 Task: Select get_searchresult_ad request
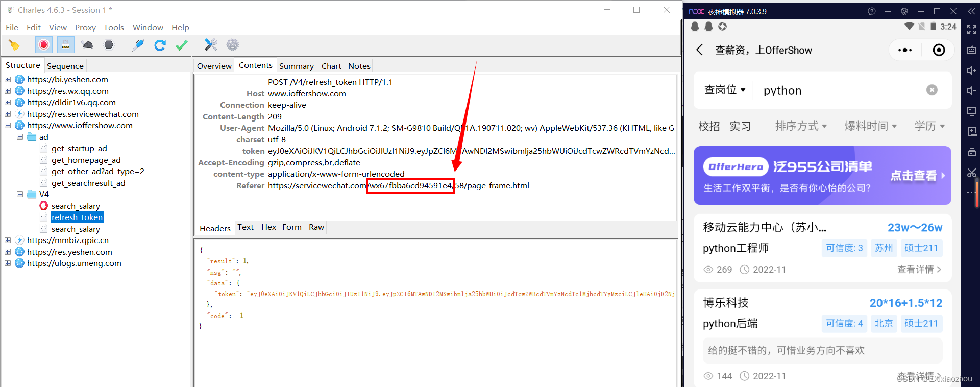pos(88,183)
